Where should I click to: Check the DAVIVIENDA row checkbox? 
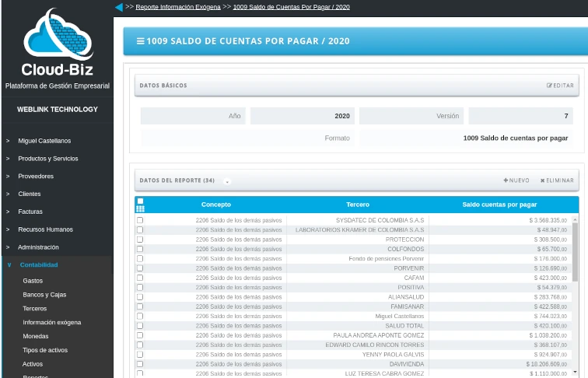[140, 364]
